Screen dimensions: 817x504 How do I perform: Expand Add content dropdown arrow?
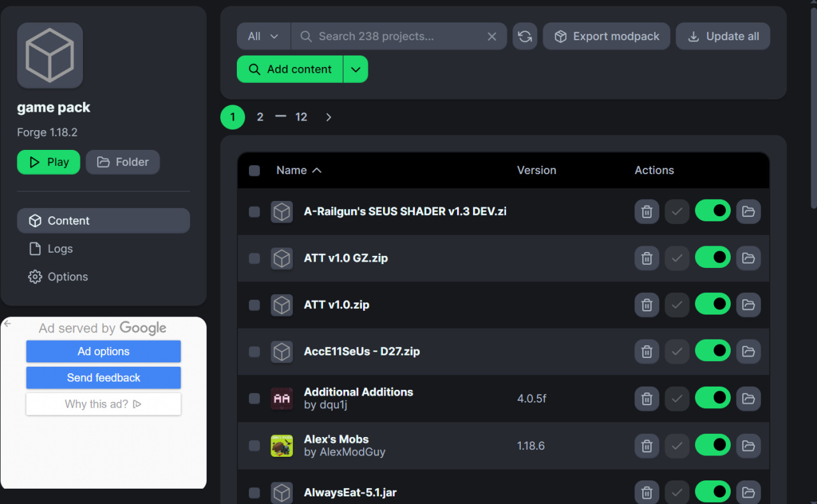[x=356, y=69]
